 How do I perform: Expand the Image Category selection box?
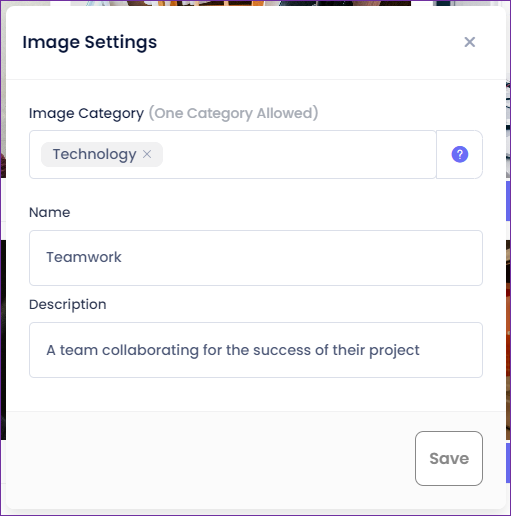pos(233,154)
